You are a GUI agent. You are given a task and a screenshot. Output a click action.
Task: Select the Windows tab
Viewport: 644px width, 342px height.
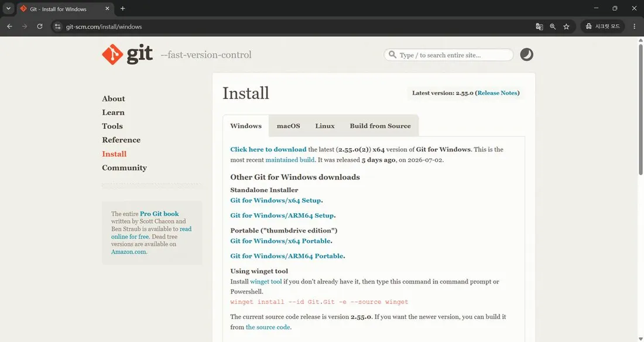pyautogui.click(x=246, y=126)
